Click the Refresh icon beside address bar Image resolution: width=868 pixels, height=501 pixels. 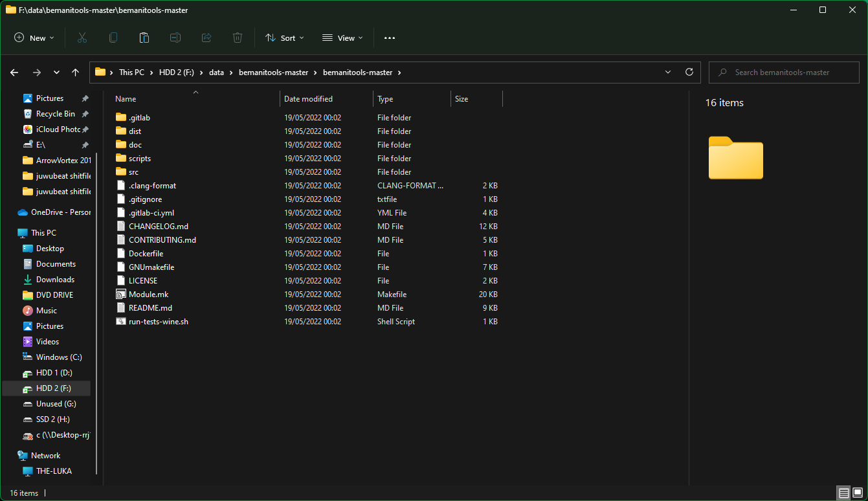pos(689,72)
